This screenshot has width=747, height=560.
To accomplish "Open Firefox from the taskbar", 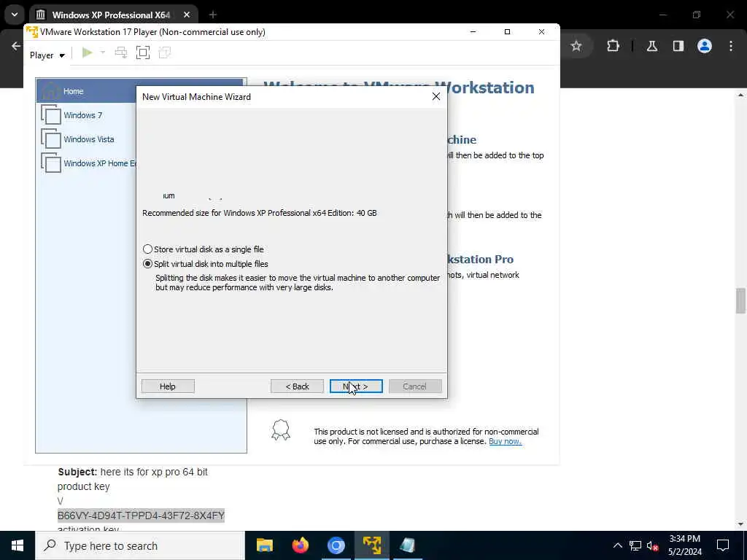I will click(x=300, y=545).
